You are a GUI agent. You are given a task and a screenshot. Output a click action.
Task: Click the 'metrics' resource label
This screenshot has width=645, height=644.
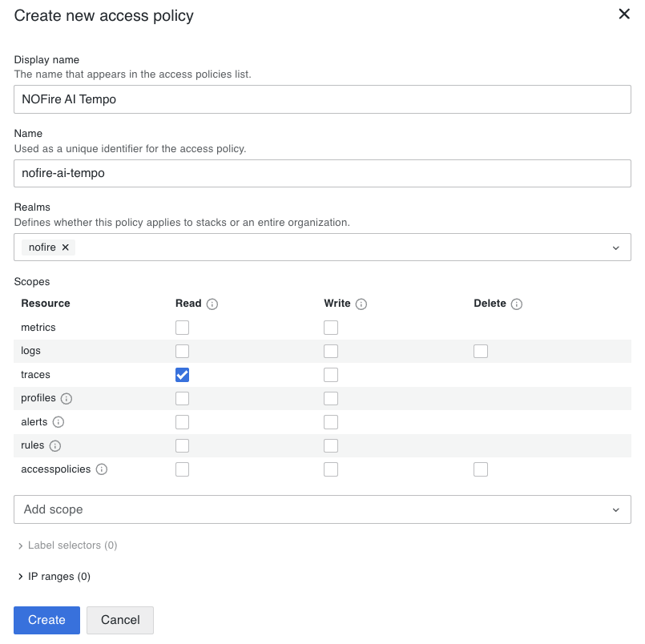pyautogui.click(x=38, y=328)
